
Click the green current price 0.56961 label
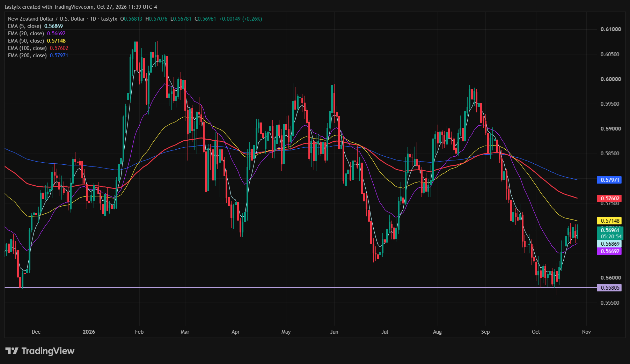coord(609,230)
